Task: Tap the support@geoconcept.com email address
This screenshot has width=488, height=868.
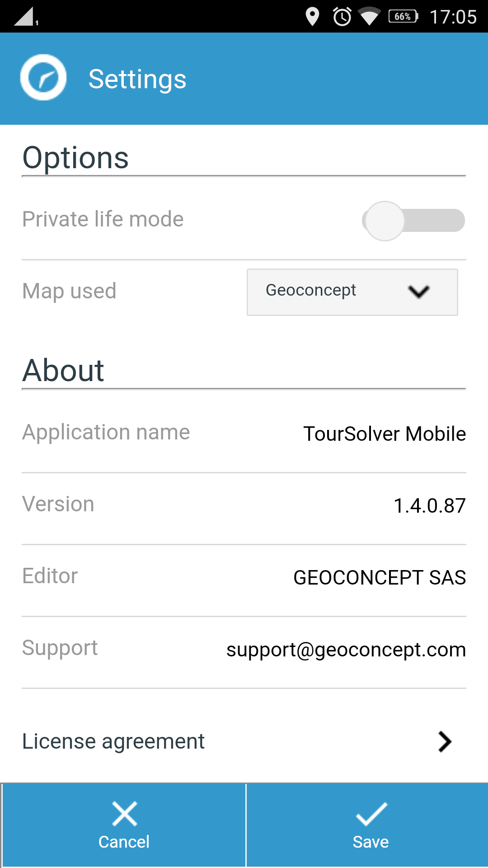Action: [346, 650]
